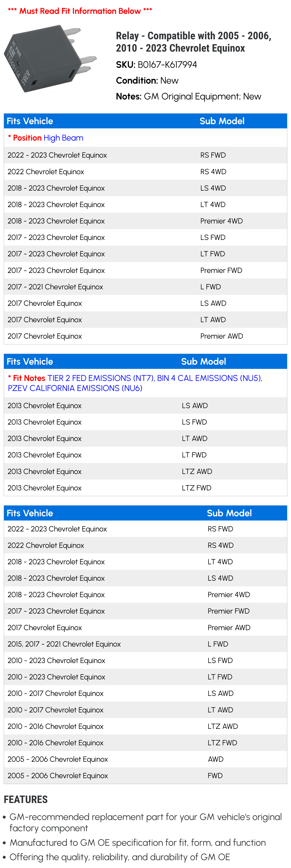Click the High Beam position note

tap(46, 138)
